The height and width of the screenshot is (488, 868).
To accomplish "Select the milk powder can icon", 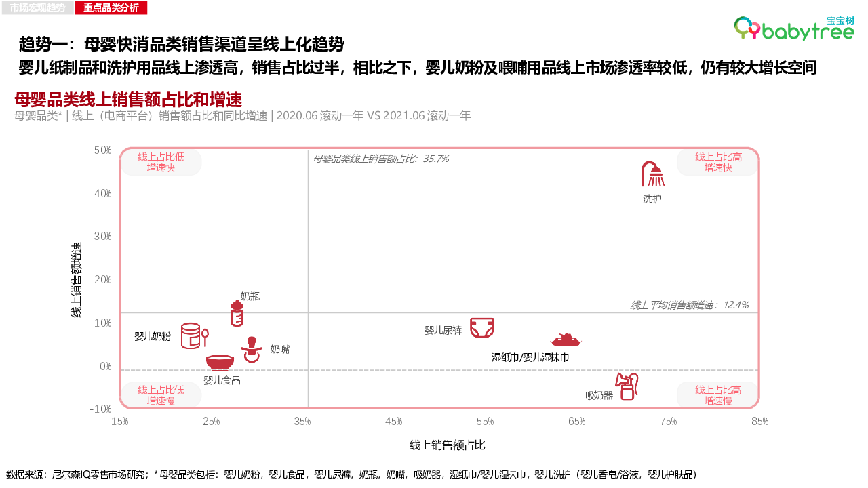I will [x=193, y=335].
